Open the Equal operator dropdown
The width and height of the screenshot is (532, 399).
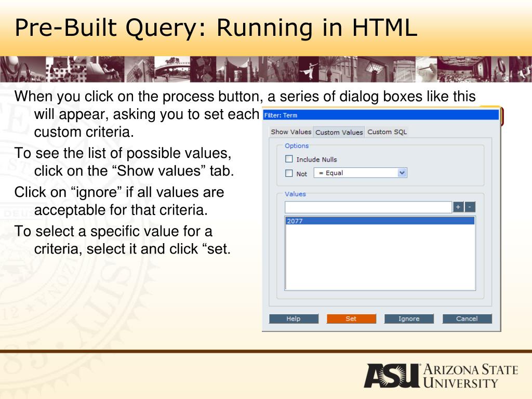(361, 172)
